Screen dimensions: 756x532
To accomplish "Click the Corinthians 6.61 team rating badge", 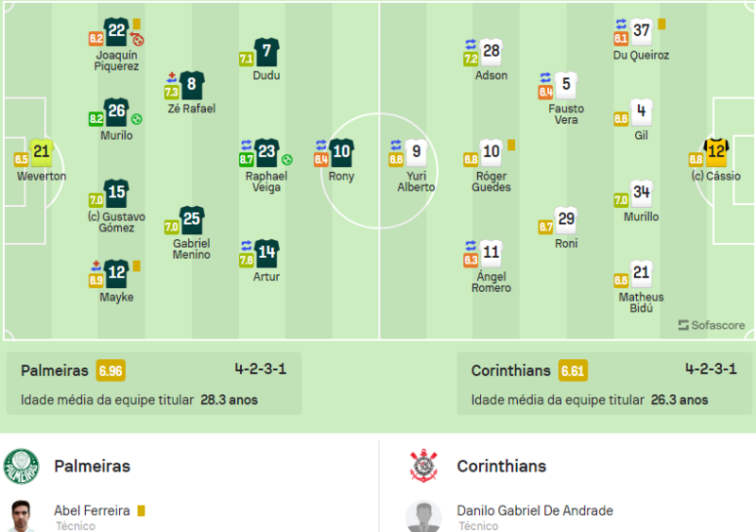I will (573, 371).
